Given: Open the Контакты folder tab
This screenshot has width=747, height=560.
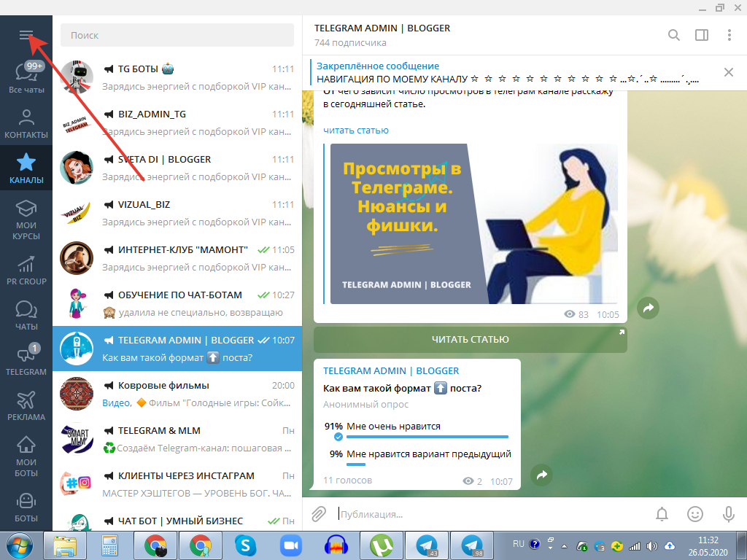Looking at the screenshot, I should [x=26, y=124].
